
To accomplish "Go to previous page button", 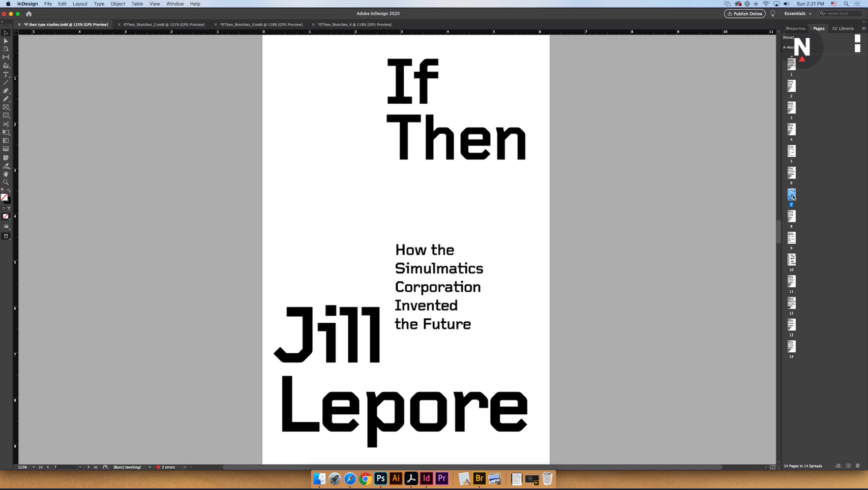I will coord(48,467).
